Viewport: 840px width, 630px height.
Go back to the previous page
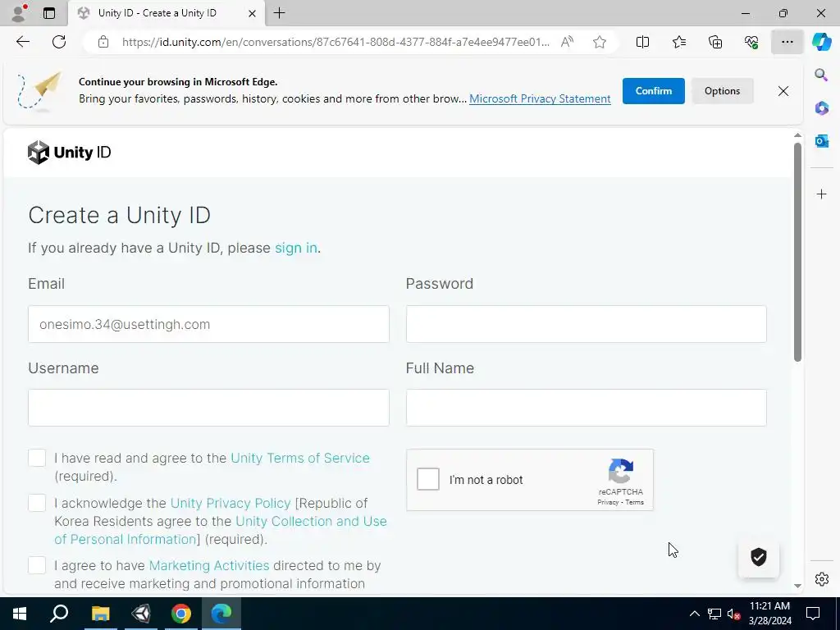(x=23, y=42)
